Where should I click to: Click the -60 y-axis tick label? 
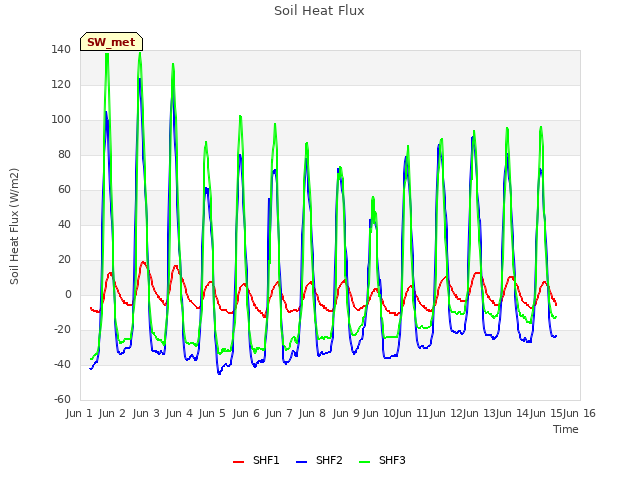[62, 400]
